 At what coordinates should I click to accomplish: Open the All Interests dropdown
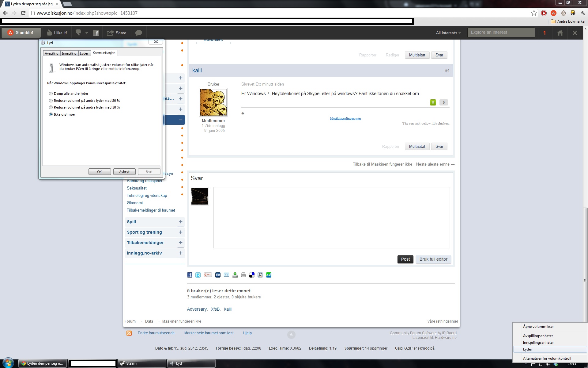pos(448,33)
